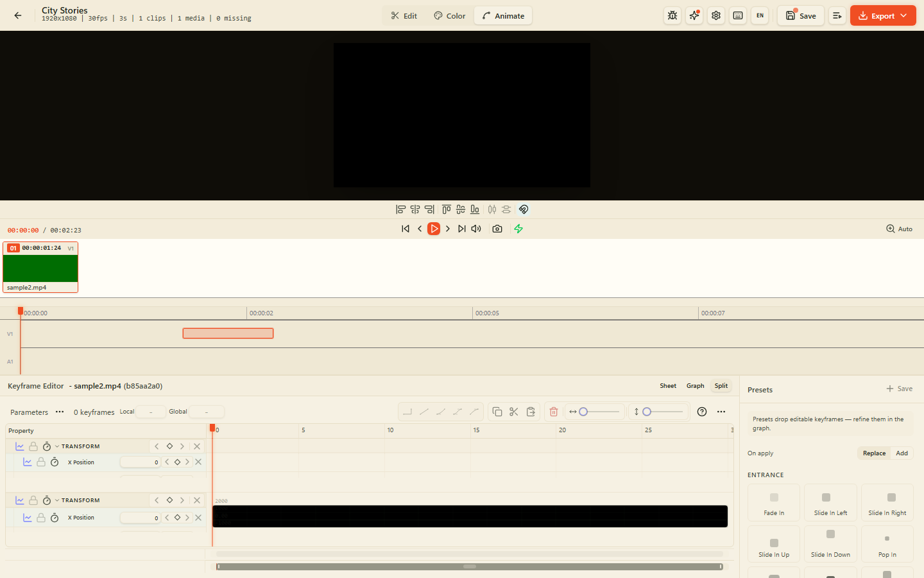Open the keyframe toolbar overflow menu
924x578 pixels.
(x=721, y=412)
